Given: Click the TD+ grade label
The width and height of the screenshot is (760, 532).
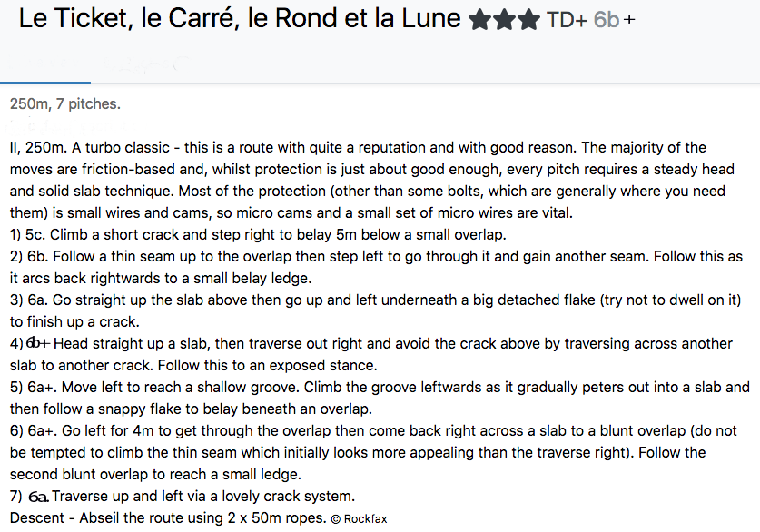Looking at the screenshot, I should tap(568, 20).
